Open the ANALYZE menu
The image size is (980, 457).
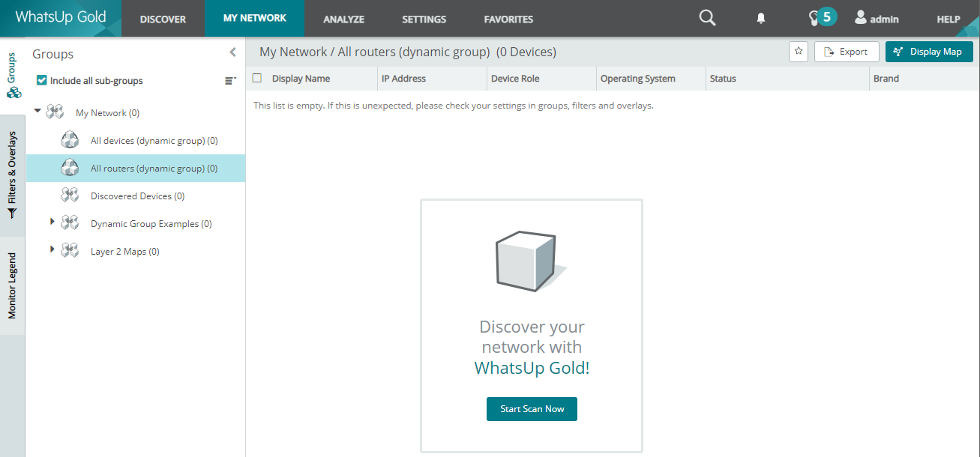point(343,19)
